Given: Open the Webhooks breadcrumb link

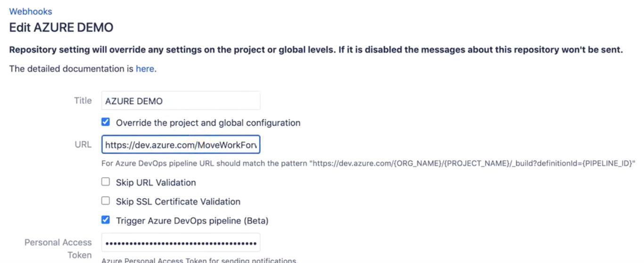Looking at the screenshot, I should 31,11.
